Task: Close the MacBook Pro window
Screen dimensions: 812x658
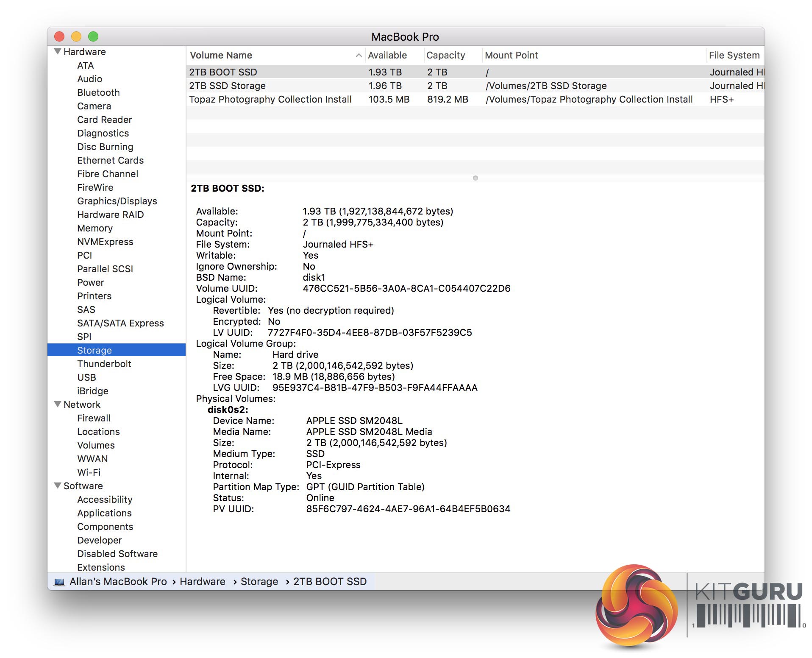Action: coord(59,37)
